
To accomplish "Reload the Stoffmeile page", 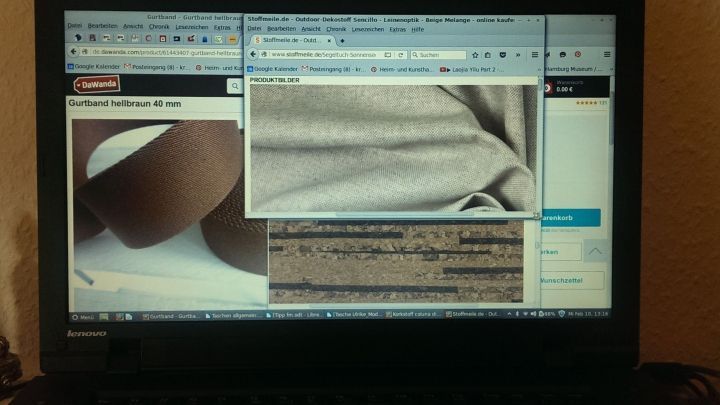I will 400,55.
